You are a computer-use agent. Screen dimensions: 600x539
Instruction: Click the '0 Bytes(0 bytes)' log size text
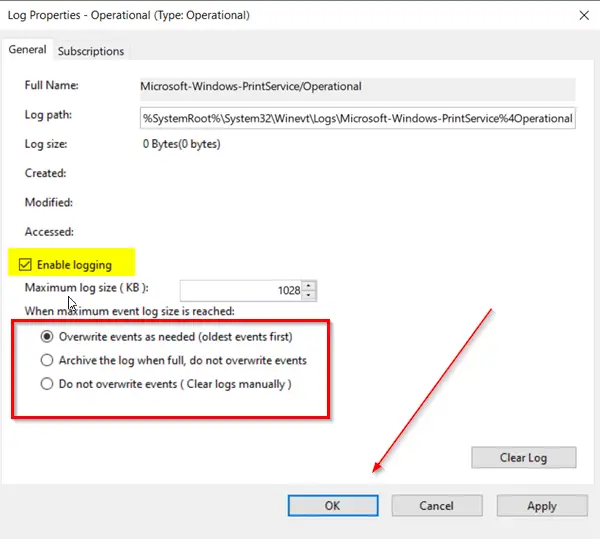181,144
